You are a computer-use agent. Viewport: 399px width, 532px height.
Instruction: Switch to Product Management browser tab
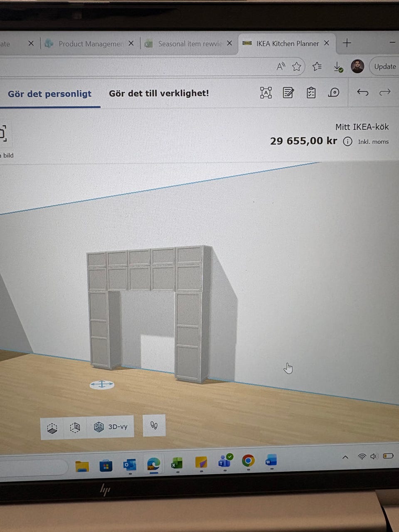[x=91, y=44]
